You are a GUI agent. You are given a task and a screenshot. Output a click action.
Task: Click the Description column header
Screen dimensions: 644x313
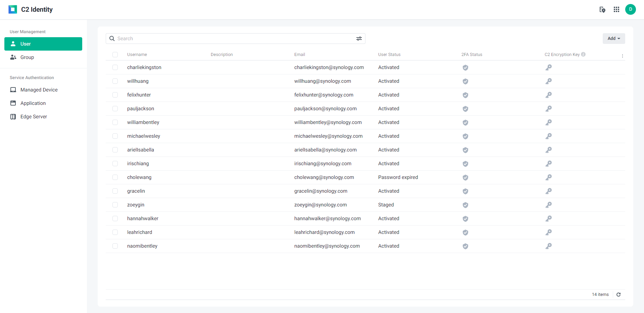click(x=222, y=55)
